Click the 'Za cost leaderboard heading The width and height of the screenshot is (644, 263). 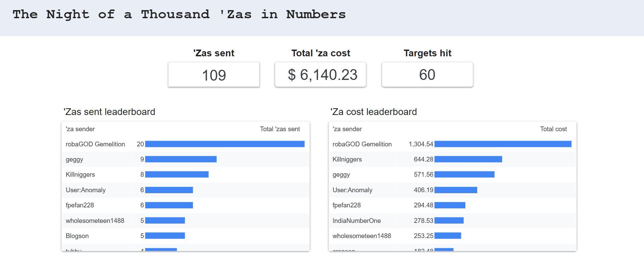[373, 112]
